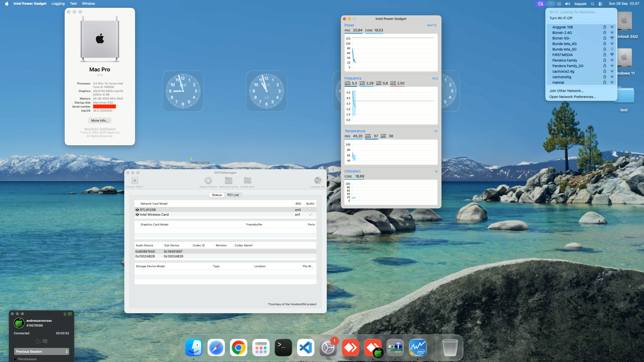Connect to the cachoice5g network

tap(581, 77)
